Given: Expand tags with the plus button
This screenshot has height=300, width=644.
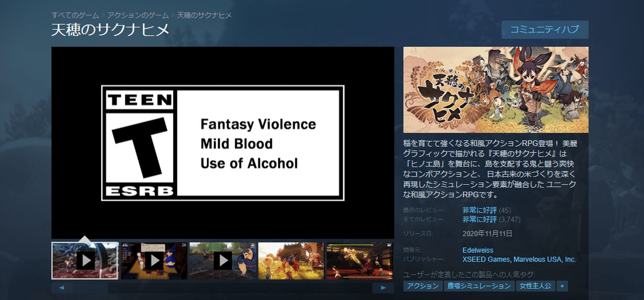Looking at the screenshot, I should [562, 286].
